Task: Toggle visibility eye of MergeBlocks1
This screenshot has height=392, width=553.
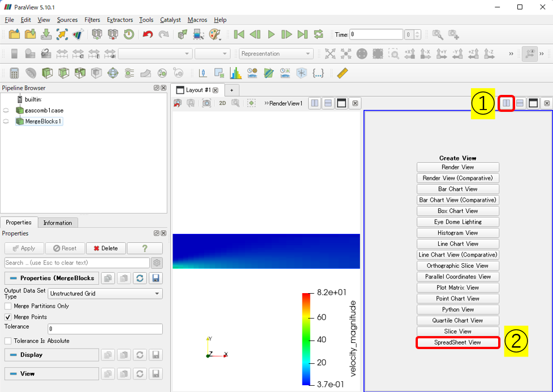Action: click(x=6, y=121)
